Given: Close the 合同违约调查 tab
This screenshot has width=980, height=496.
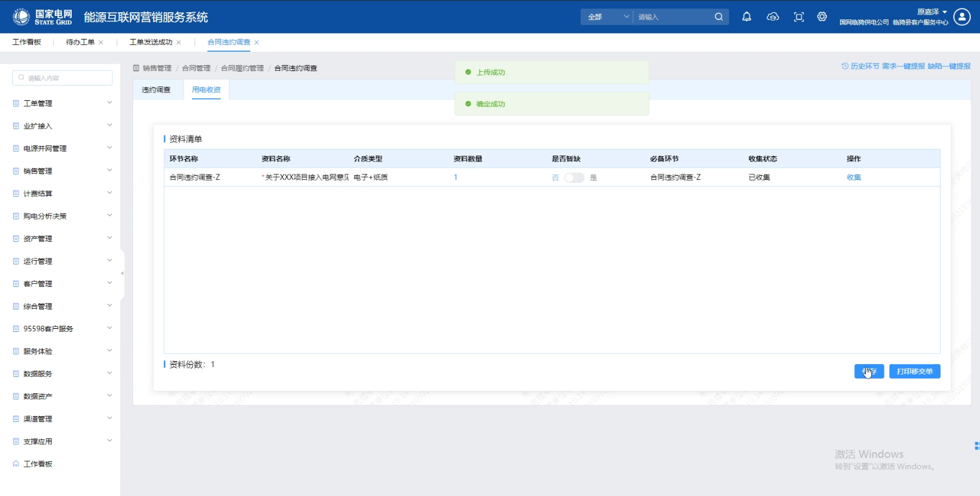Looking at the screenshot, I should click(x=257, y=43).
